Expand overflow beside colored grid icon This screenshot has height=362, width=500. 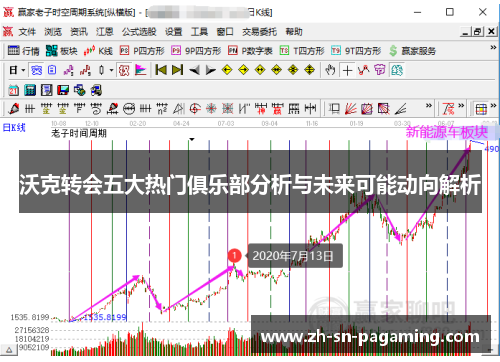click(493, 106)
